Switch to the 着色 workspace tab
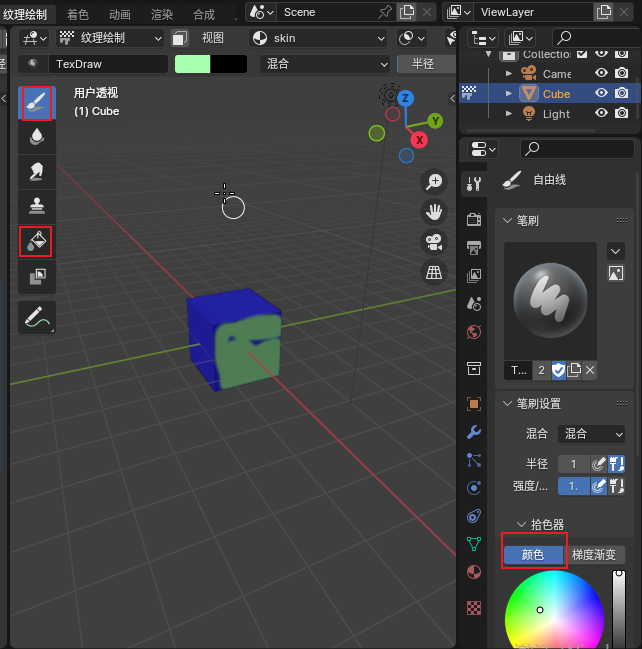 77,14
